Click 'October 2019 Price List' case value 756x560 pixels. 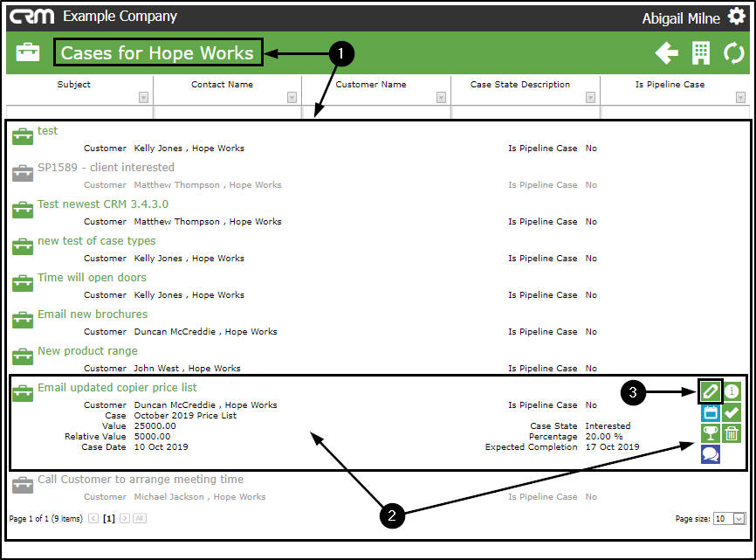[185, 415]
